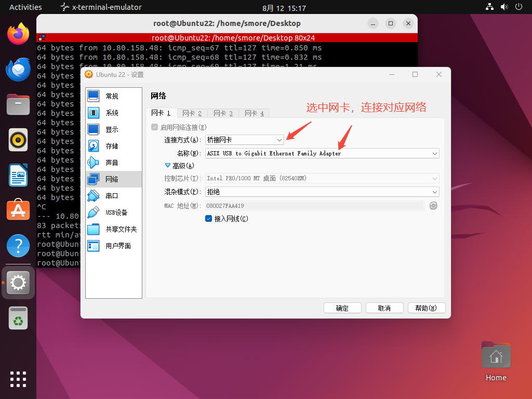The image size is (532, 399).
Task: Open the 名称 dropdown listing the ASIX adapter
Action: click(322, 153)
